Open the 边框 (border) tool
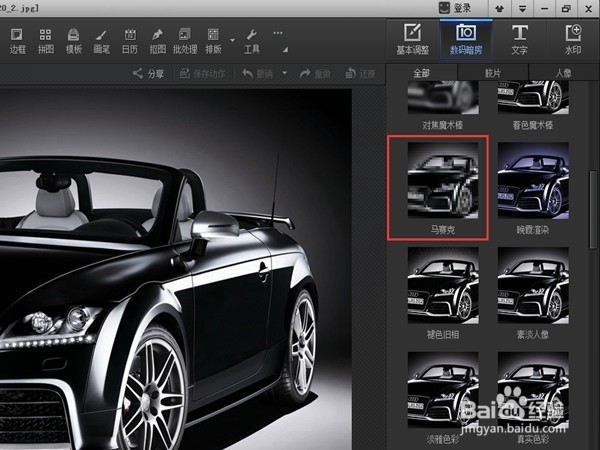 (17, 41)
